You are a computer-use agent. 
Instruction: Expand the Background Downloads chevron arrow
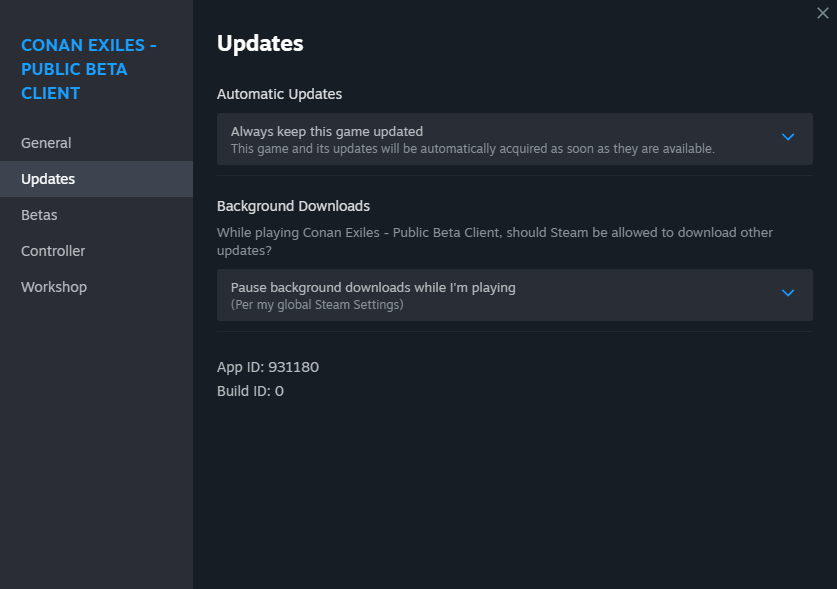tap(788, 293)
